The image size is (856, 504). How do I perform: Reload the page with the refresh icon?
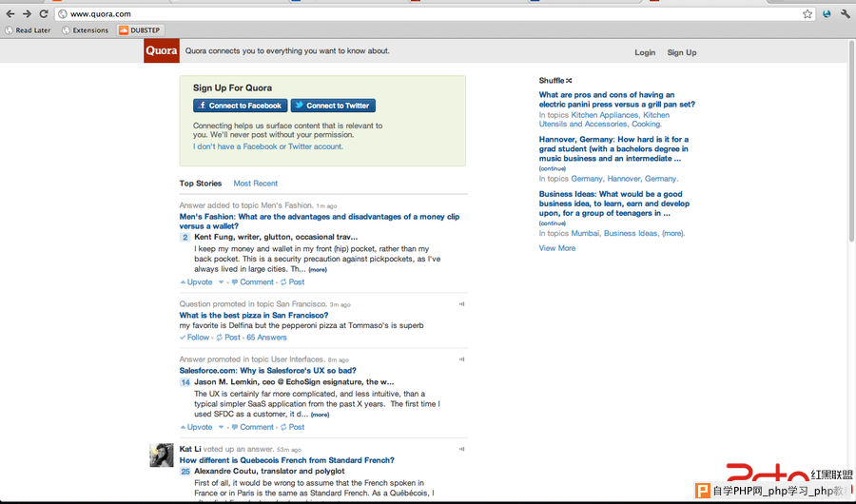click(44, 14)
